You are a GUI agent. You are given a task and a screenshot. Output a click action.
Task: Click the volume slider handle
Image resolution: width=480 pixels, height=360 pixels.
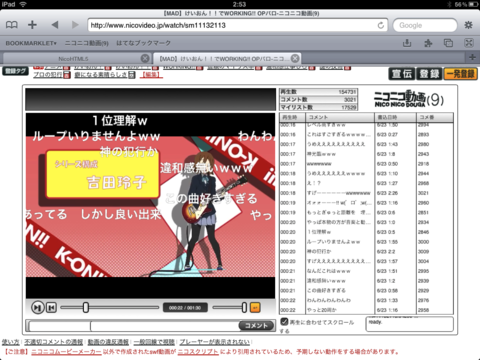[x=244, y=307]
